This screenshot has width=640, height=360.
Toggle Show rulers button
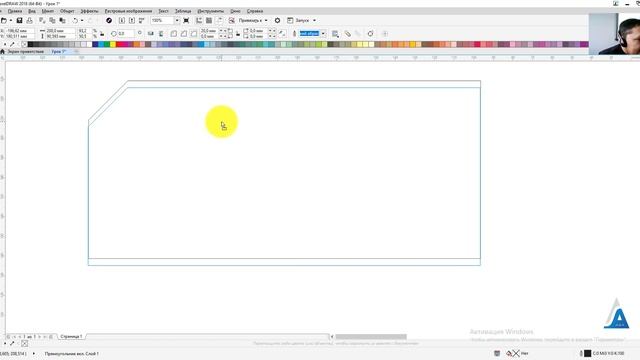(199, 20)
